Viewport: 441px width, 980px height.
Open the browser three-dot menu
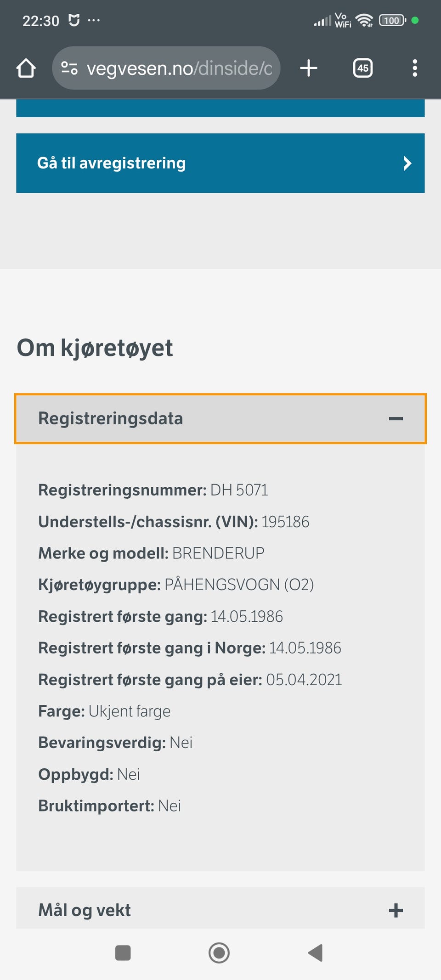tap(414, 68)
